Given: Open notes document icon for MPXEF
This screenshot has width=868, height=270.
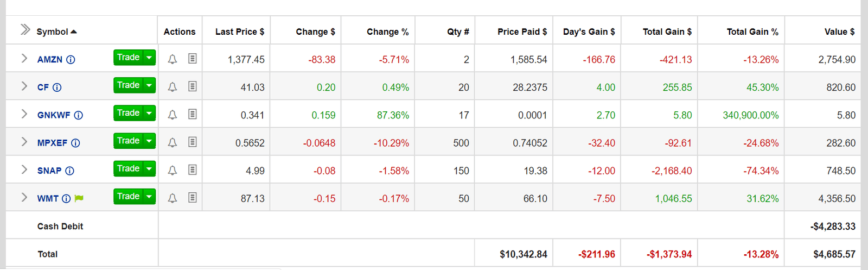Looking at the screenshot, I should tap(192, 142).
